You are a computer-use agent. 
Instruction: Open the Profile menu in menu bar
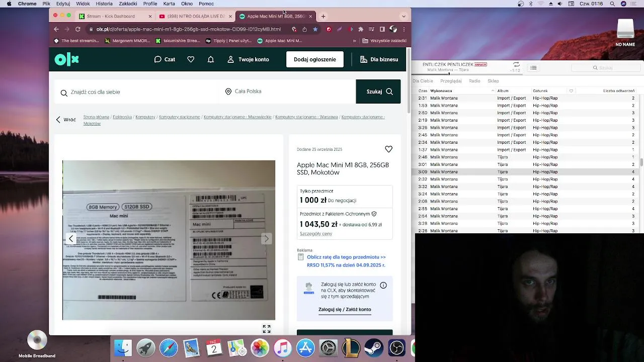tap(150, 4)
